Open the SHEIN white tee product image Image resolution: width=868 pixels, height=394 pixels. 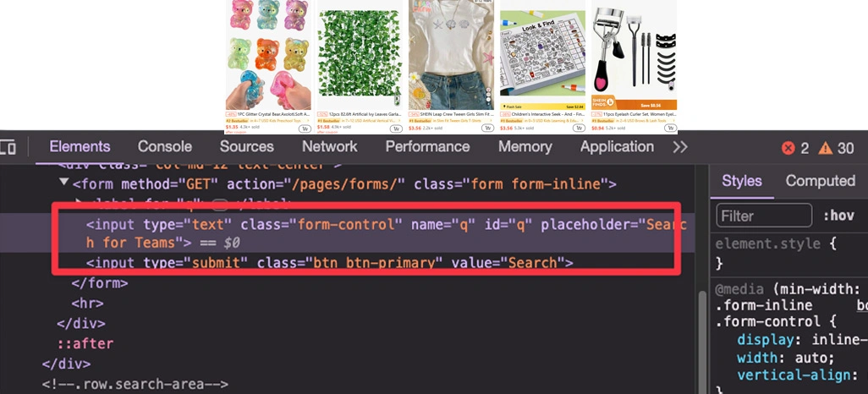click(x=451, y=55)
